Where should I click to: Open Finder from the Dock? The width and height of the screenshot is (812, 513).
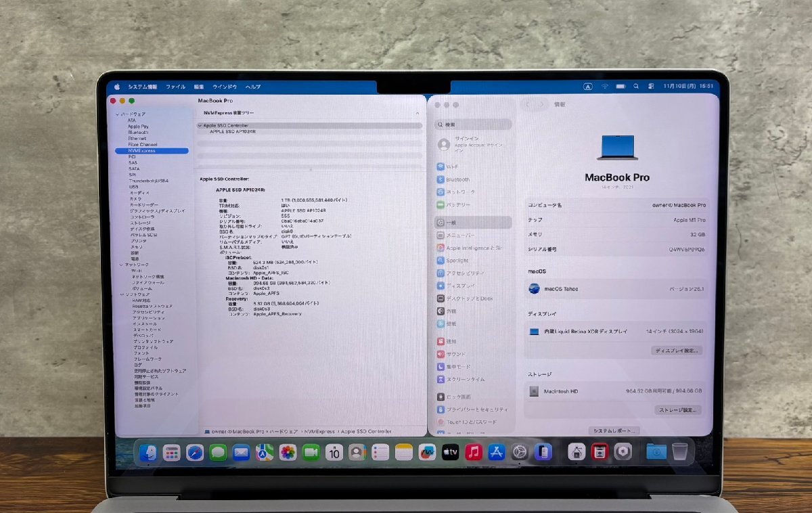(x=149, y=453)
